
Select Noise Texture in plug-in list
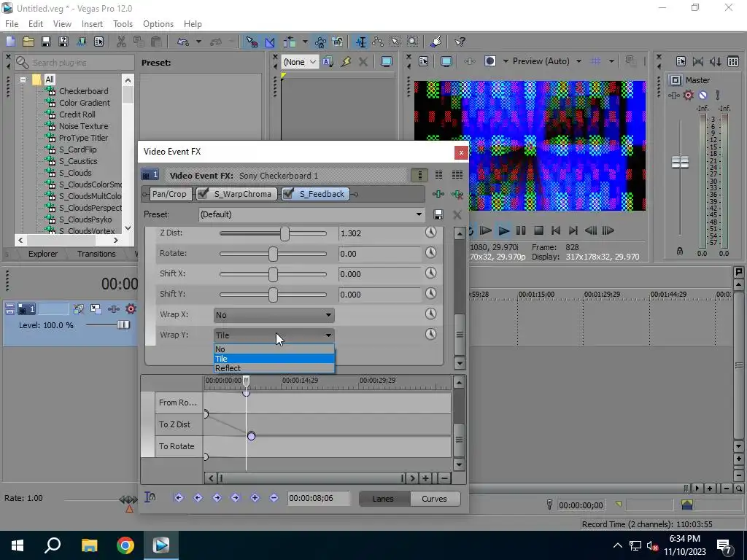[83, 126]
